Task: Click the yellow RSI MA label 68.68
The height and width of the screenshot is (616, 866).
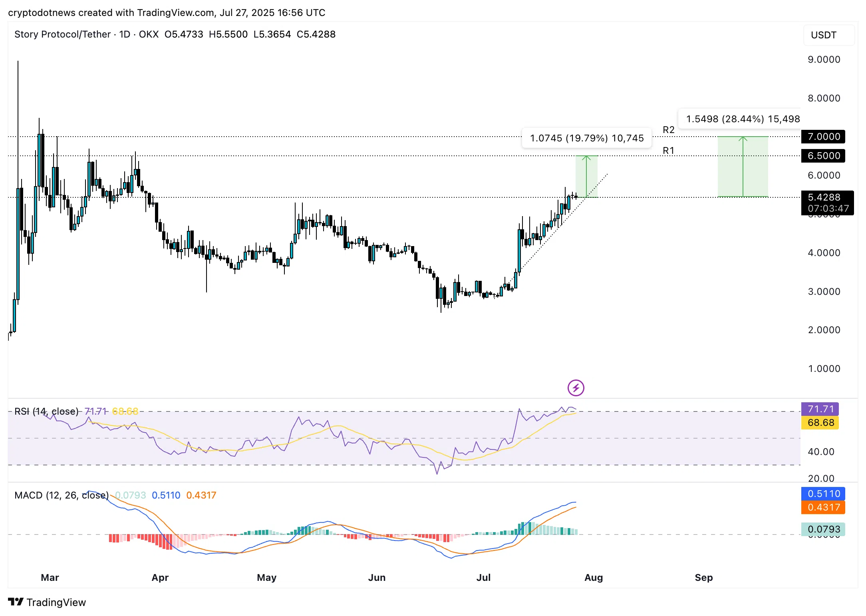Action: pos(820,423)
